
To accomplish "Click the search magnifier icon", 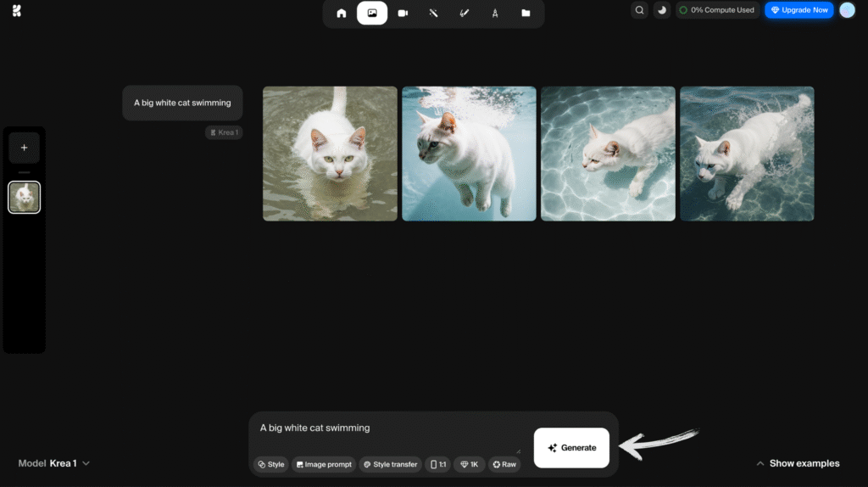I will click(x=639, y=10).
